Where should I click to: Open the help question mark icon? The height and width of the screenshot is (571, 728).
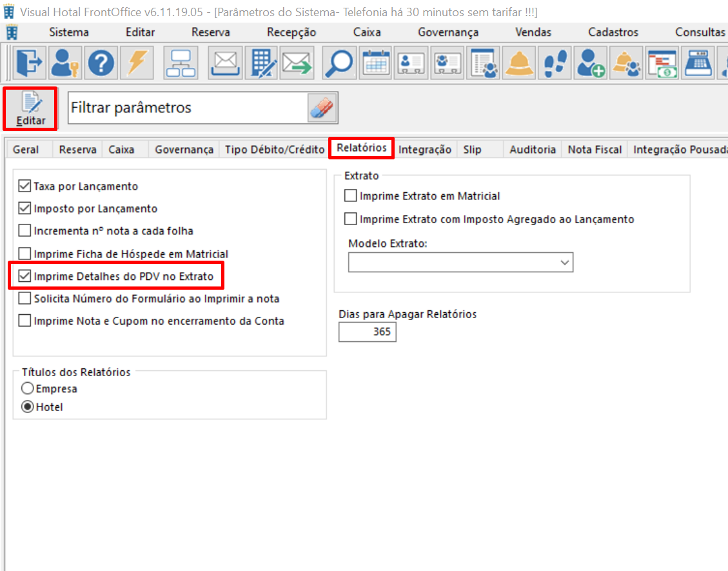(x=101, y=63)
